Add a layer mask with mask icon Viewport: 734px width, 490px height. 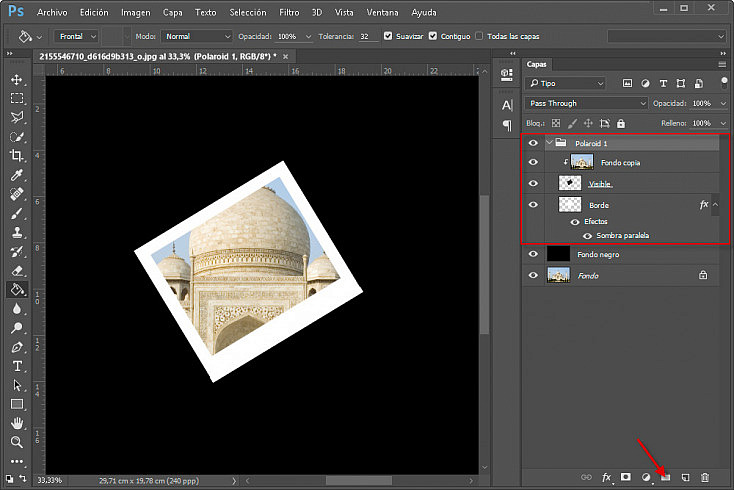pyautogui.click(x=625, y=477)
